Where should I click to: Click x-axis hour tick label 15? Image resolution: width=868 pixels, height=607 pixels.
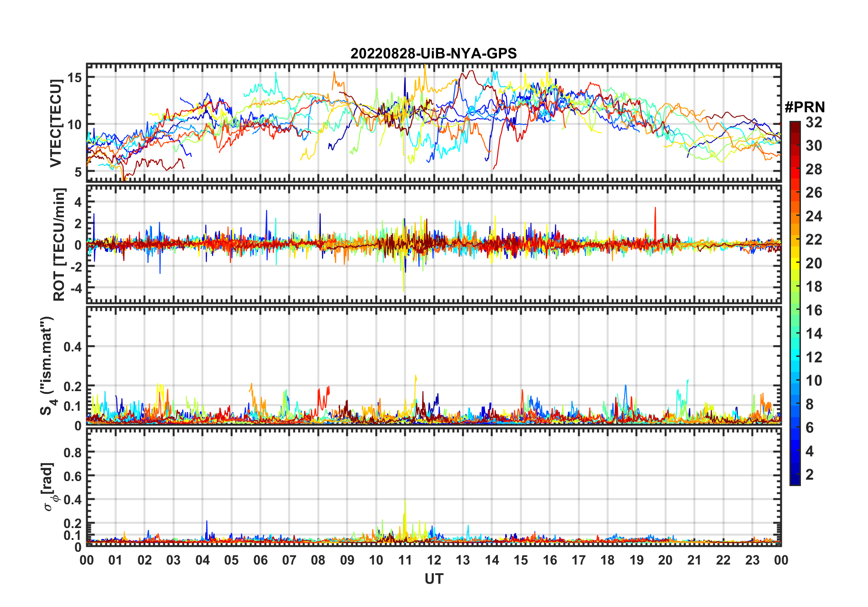[521, 560]
